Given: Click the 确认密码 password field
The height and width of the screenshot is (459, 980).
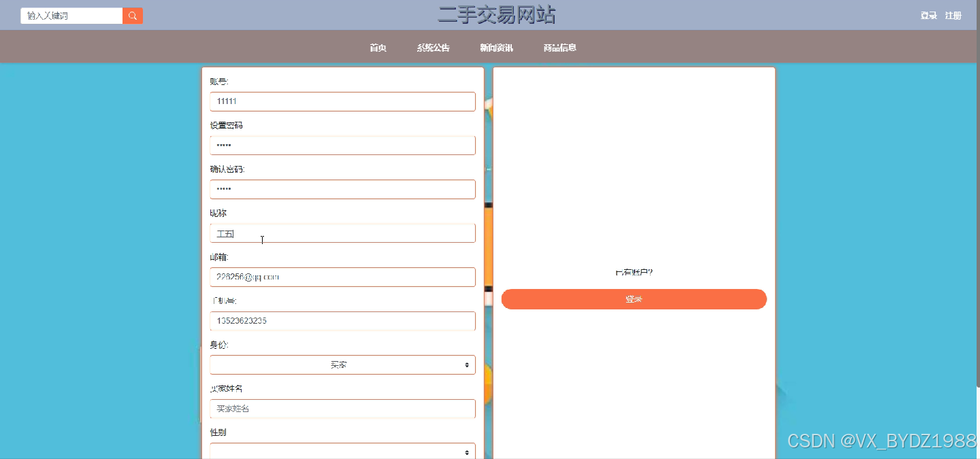Looking at the screenshot, I should click(x=342, y=189).
